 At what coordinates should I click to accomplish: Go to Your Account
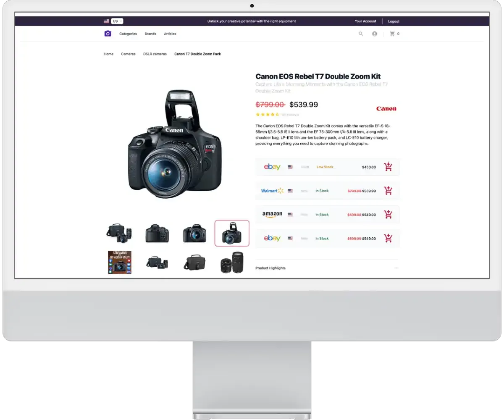365,21
